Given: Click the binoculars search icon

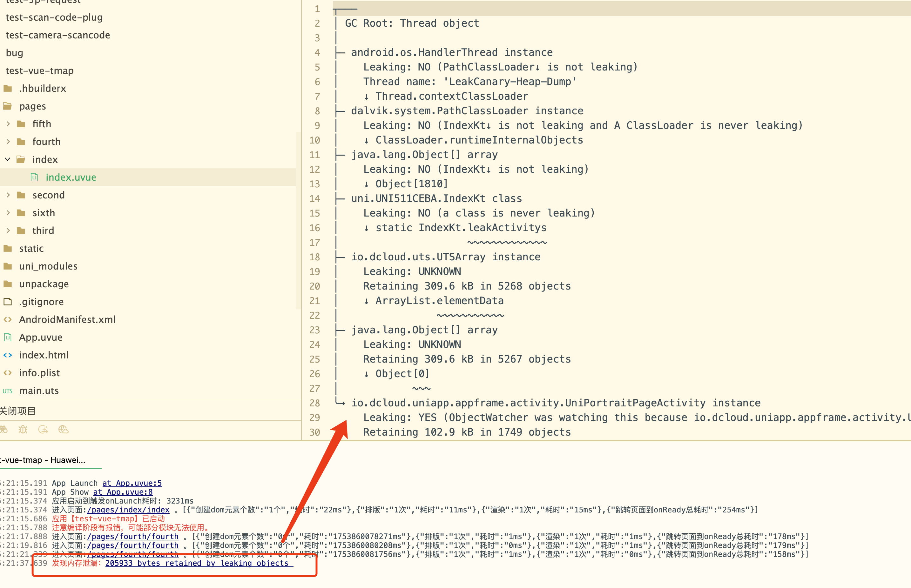Looking at the screenshot, I should click(4, 430).
